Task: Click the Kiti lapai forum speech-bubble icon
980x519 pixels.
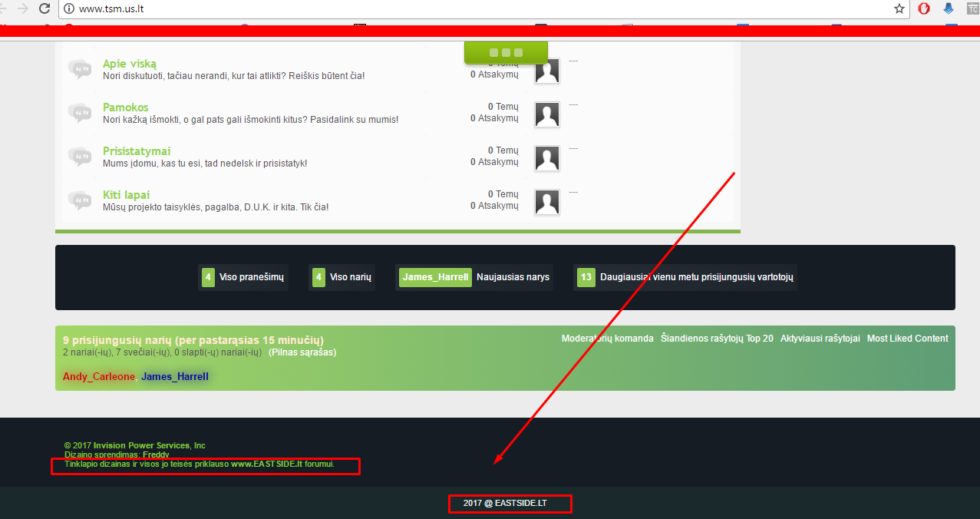Action: click(79, 200)
